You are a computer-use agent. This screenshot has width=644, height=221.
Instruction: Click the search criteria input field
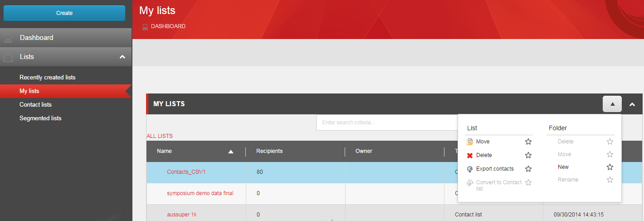click(387, 123)
